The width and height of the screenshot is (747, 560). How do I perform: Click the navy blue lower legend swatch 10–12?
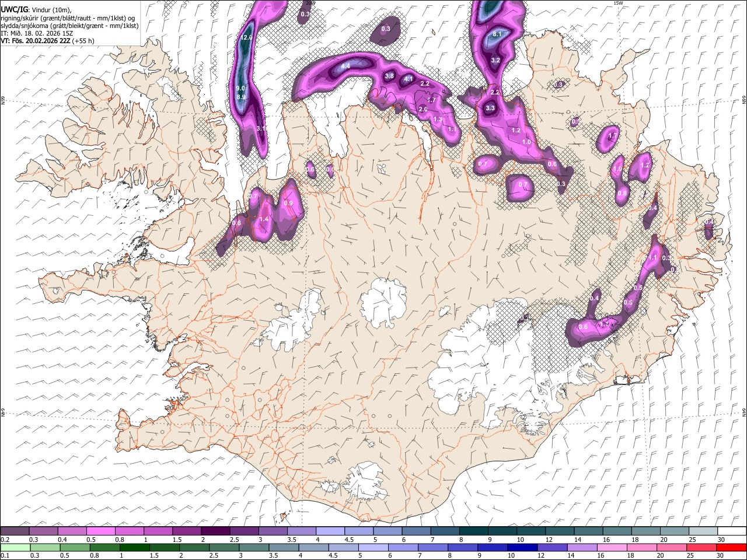(x=523, y=547)
